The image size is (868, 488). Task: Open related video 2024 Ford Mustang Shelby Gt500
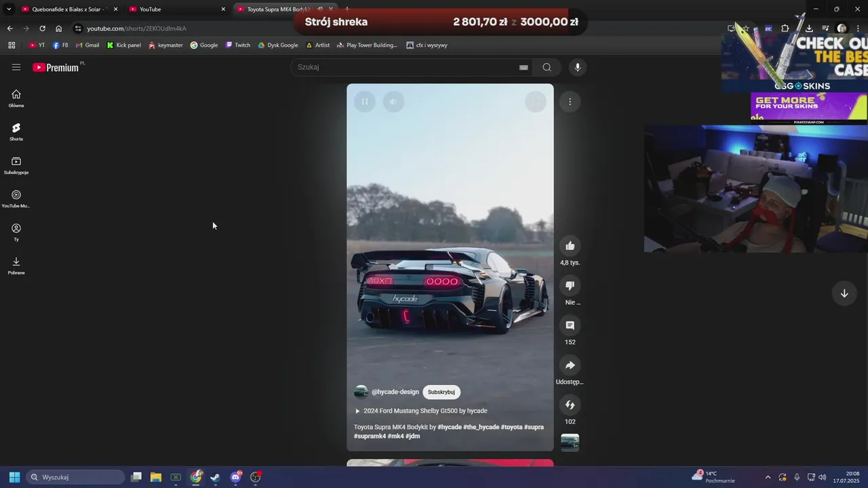pos(425,411)
